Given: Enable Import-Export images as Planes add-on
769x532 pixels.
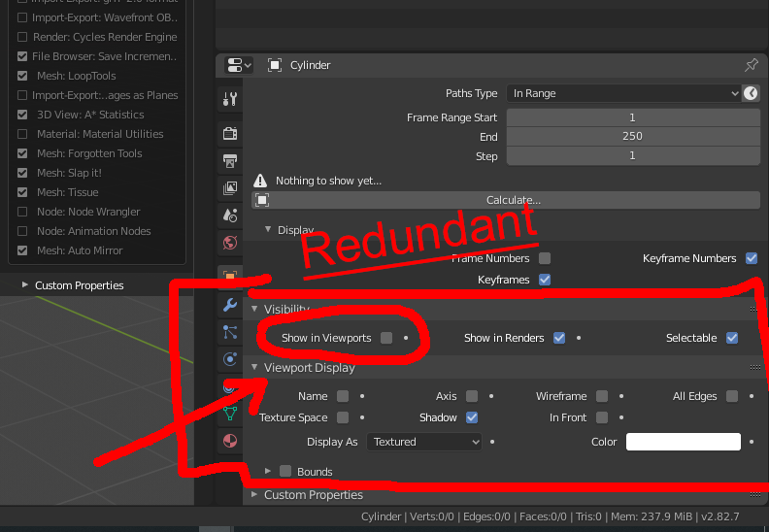Looking at the screenshot, I should pyautogui.click(x=22, y=95).
